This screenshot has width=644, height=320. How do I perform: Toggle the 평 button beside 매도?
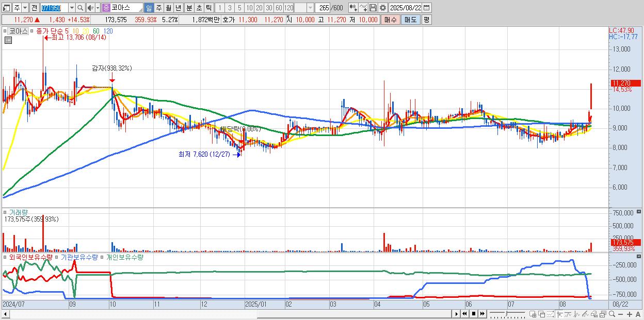click(426, 20)
